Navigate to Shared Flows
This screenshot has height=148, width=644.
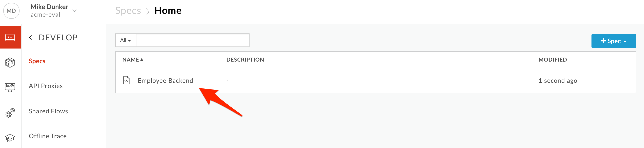tap(48, 111)
